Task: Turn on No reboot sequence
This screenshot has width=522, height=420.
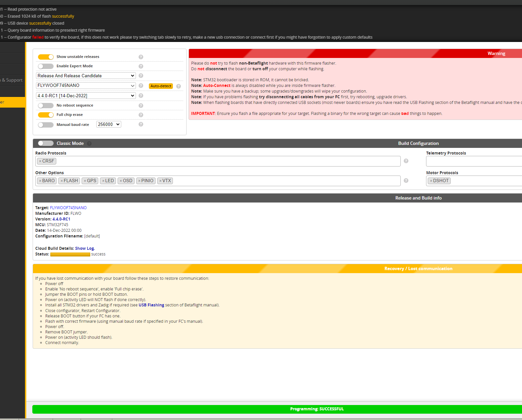Action: (x=46, y=105)
